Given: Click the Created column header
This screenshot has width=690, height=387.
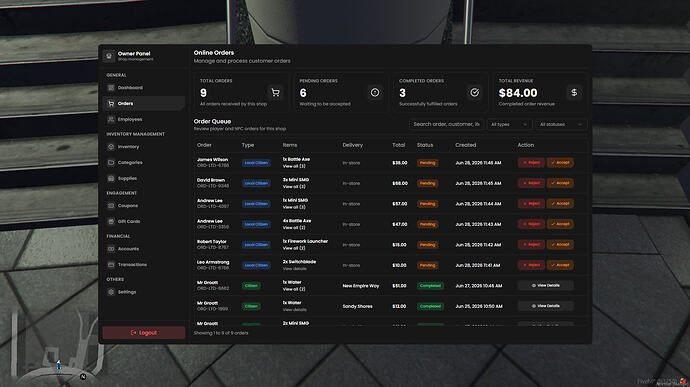Looking at the screenshot, I should [466, 145].
